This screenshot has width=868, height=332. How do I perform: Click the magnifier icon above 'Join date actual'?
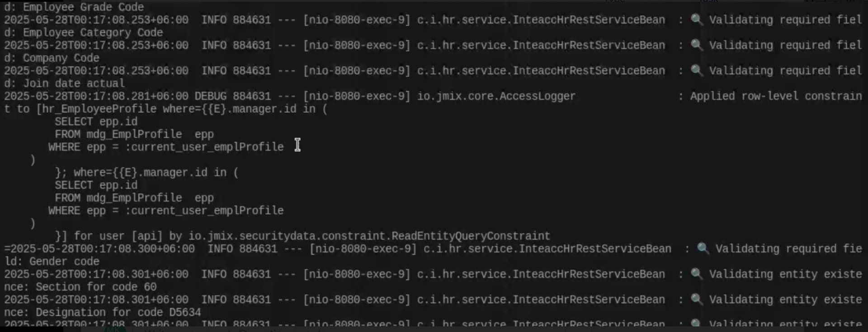click(697, 70)
